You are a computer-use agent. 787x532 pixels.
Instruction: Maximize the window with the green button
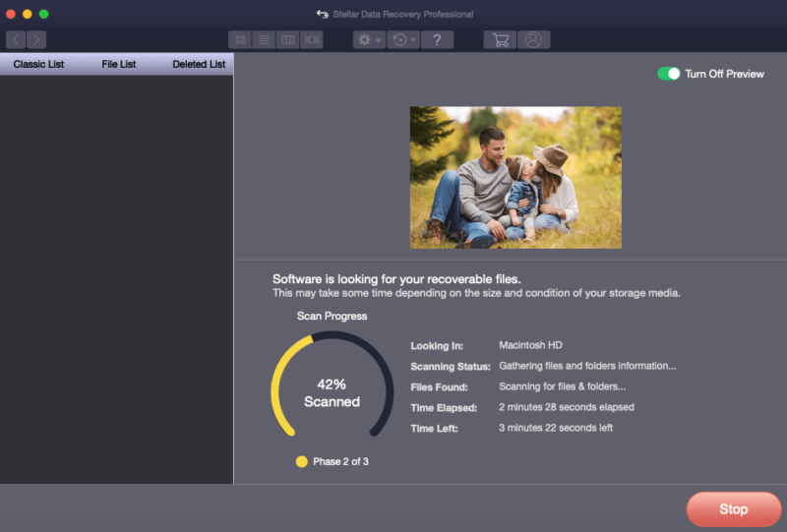click(43, 14)
